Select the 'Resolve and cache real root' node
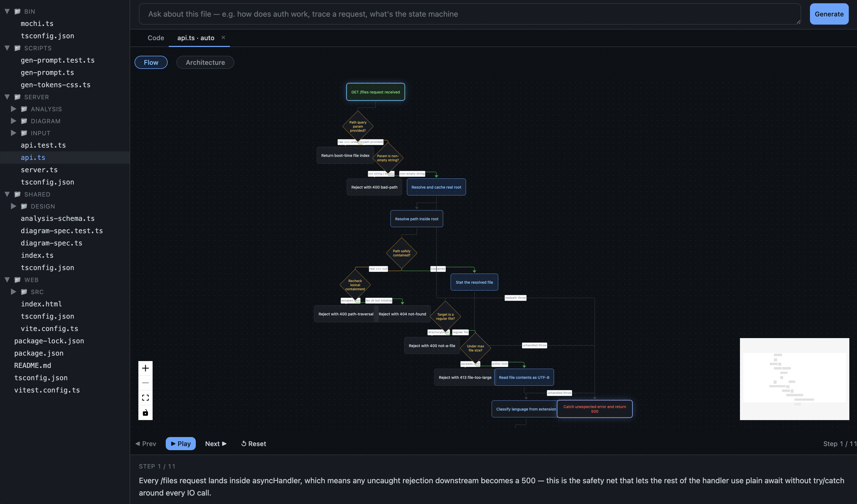 [436, 187]
